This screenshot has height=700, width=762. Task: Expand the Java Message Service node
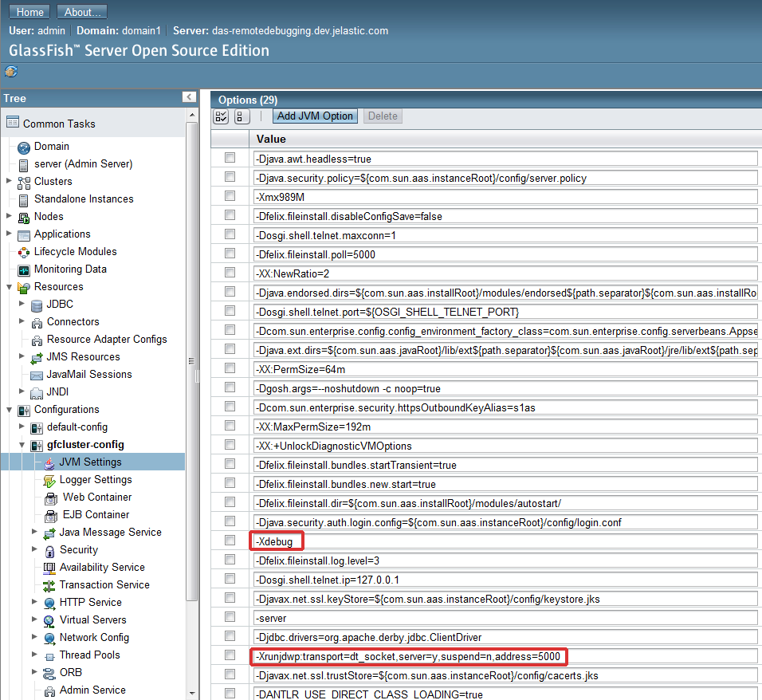pyautogui.click(x=34, y=531)
